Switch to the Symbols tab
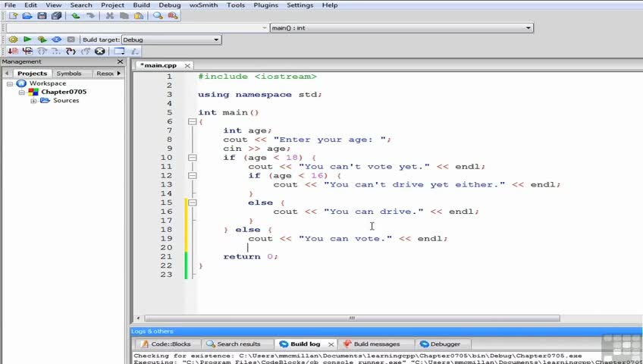 tap(69, 74)
